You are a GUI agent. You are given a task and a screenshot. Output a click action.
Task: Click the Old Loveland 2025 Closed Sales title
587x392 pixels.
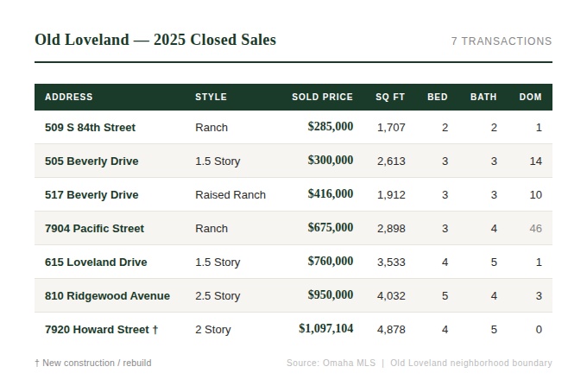[x=155, y=40]
